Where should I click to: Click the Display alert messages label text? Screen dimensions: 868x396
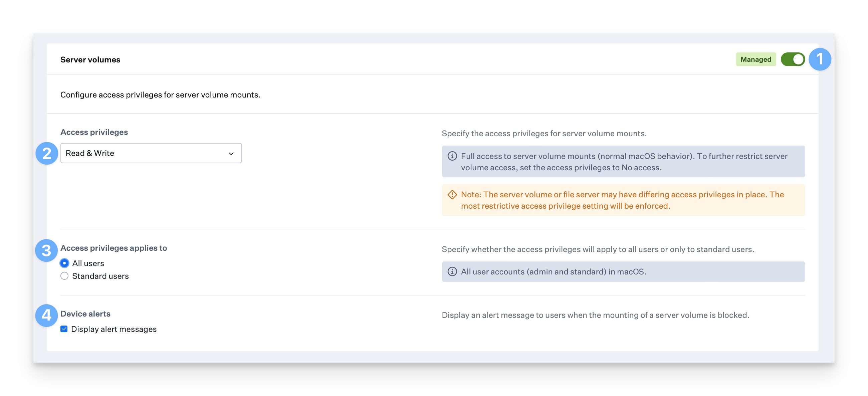[x=114, y=329]
